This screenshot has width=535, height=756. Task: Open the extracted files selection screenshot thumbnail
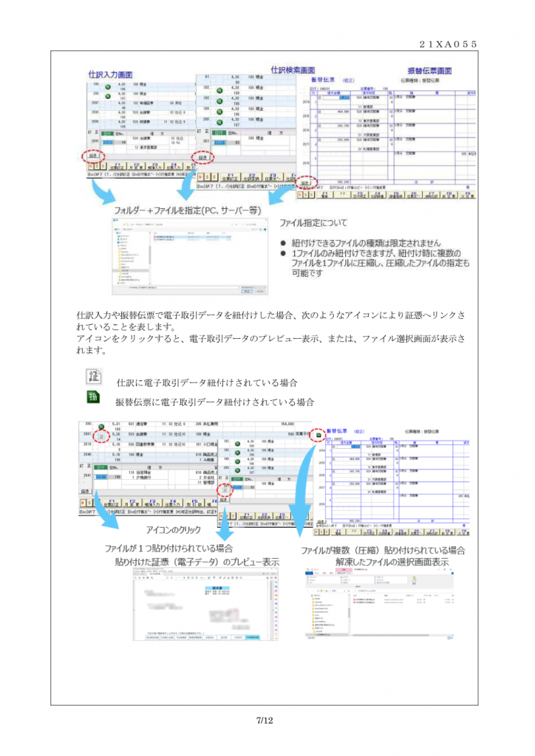point(380,605)
